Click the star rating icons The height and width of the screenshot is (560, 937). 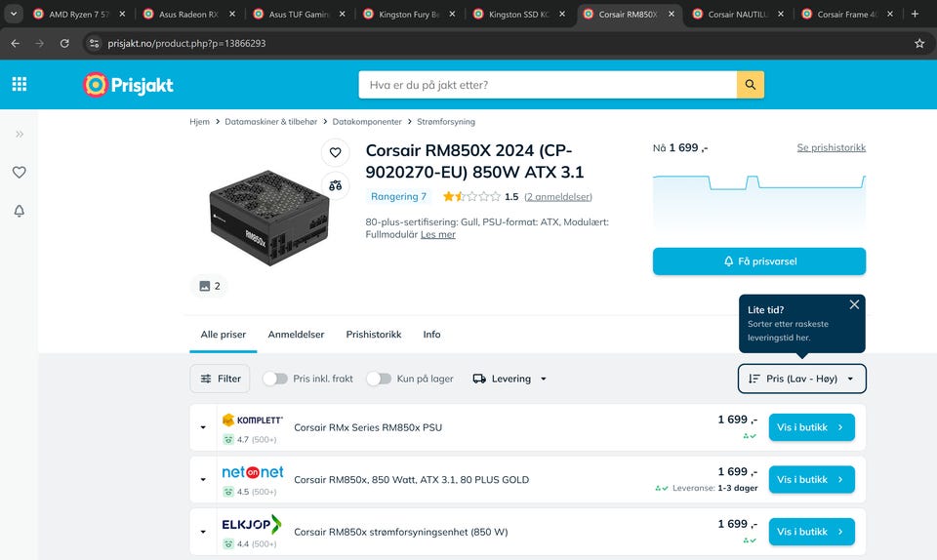[471, 196]
